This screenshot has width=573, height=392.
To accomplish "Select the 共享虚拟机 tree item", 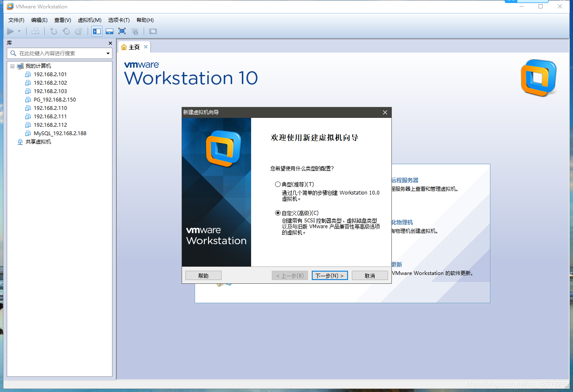I will [38, 142].
